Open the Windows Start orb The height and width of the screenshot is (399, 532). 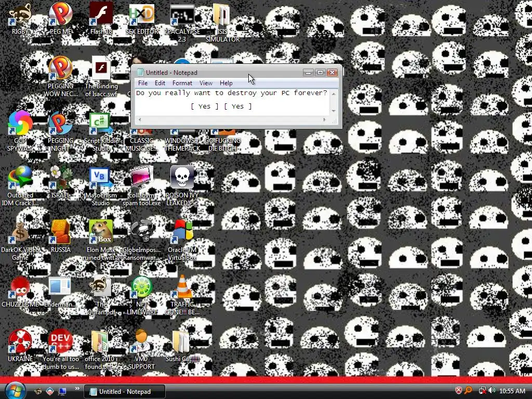coord(15,391)
